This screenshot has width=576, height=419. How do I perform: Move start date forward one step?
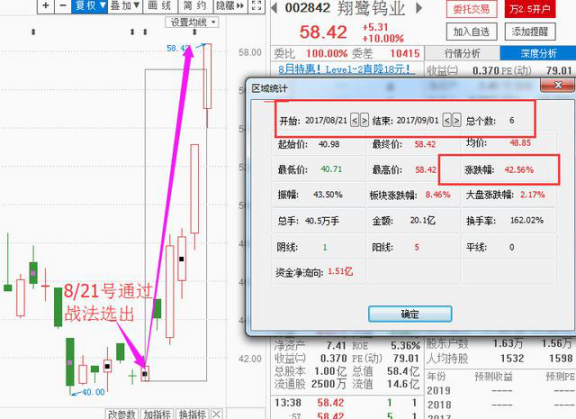[x=364, y=120]
